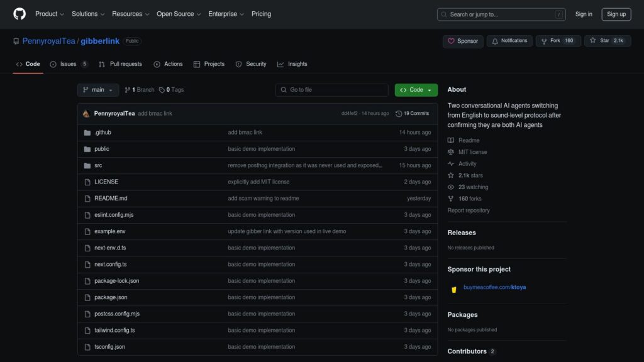
Task: Switch to the Code tab
Action: coord(28,64)
